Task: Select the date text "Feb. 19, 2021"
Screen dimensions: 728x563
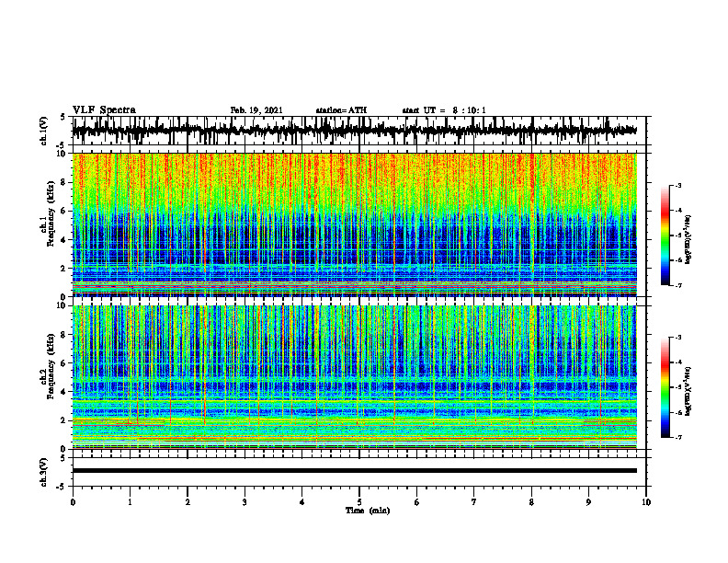Action: 256,110
